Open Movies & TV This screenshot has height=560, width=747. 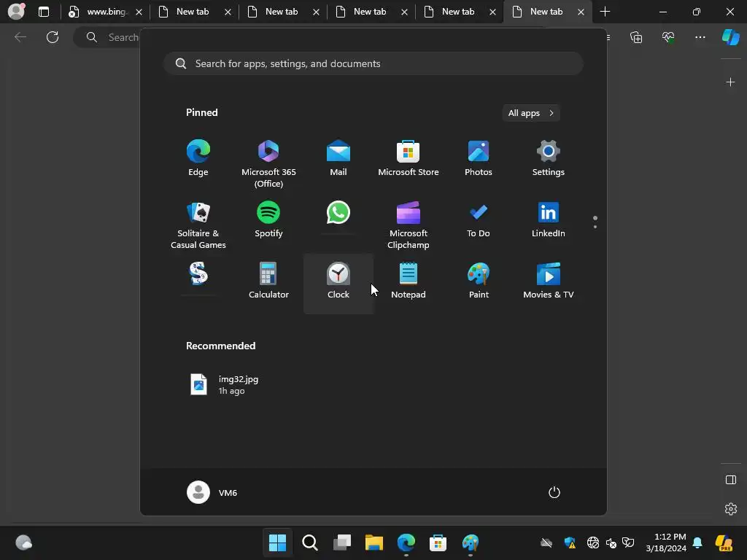click(x=549, y=281)
